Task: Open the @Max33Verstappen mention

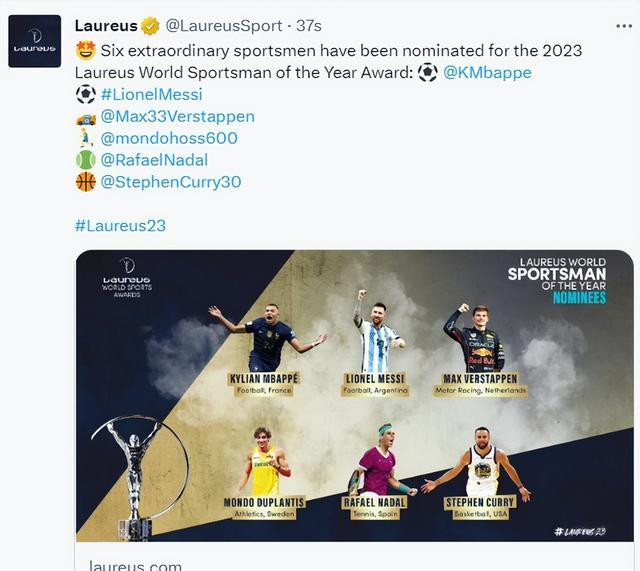Action: click(x=178, y=116)
